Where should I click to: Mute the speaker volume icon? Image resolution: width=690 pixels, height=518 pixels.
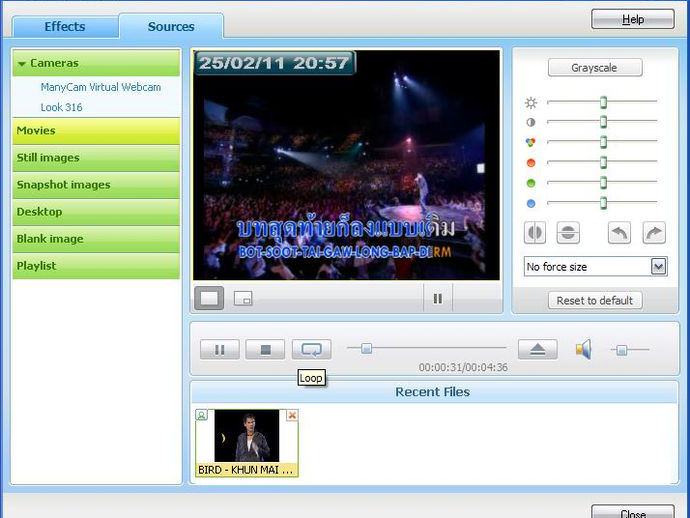pos(584,349)
